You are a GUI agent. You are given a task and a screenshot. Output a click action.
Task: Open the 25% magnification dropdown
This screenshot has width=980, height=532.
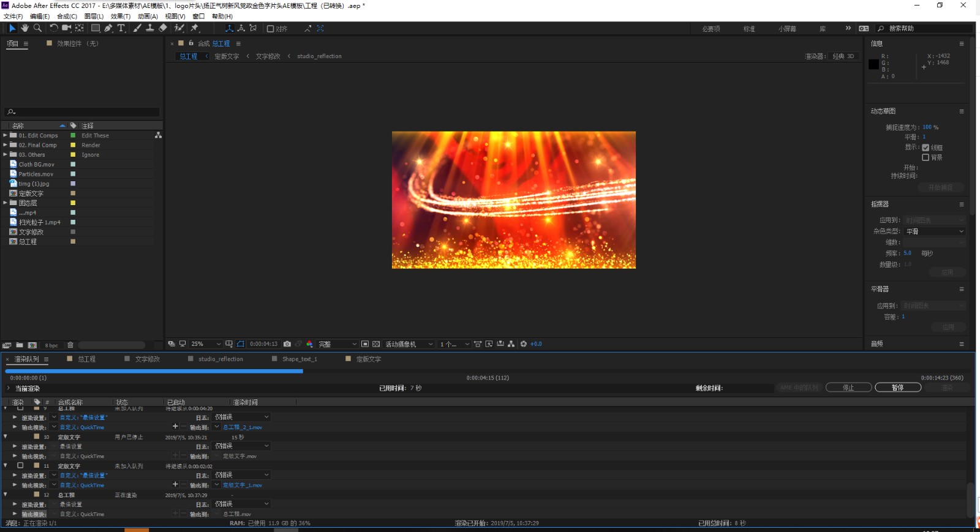[206, 344]
